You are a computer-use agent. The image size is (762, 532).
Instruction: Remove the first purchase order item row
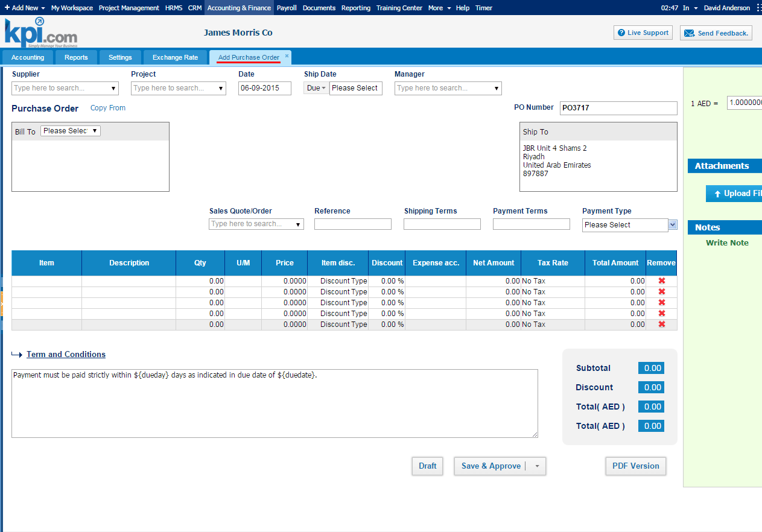click(661, 281)
